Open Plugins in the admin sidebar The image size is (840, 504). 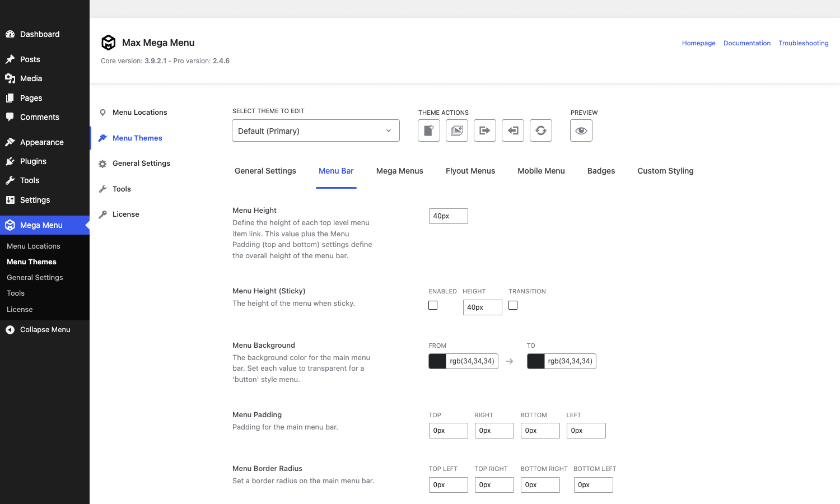[x=45, y=161]
